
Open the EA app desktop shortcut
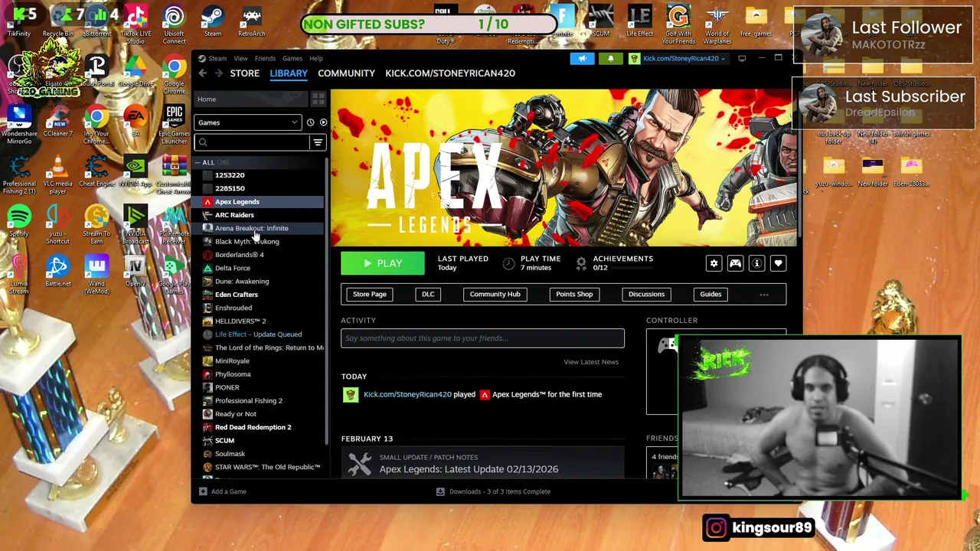[x=136, y=121]
